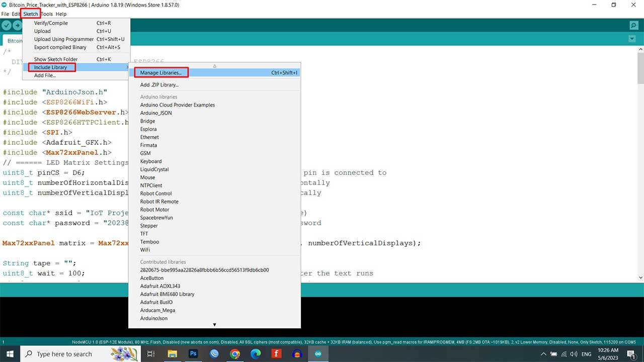
Task: Include the LiquidCrystal library
Action: (215, 169)
